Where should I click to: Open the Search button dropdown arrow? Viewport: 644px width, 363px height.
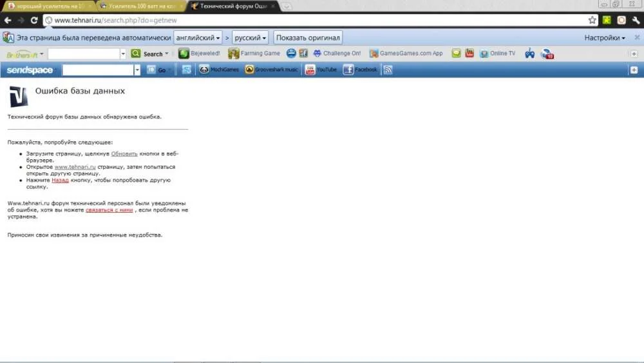(166, 54)
